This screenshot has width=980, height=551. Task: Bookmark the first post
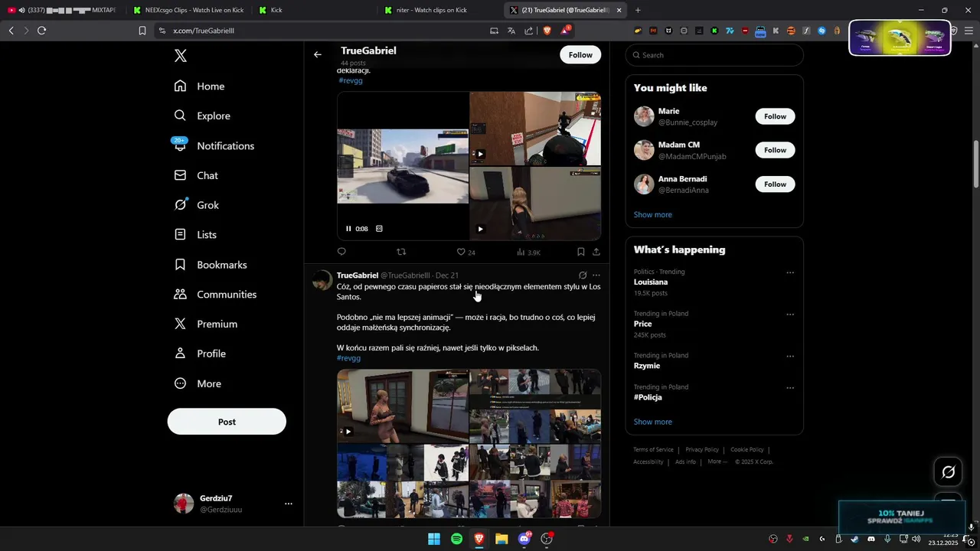click(580, 252)
